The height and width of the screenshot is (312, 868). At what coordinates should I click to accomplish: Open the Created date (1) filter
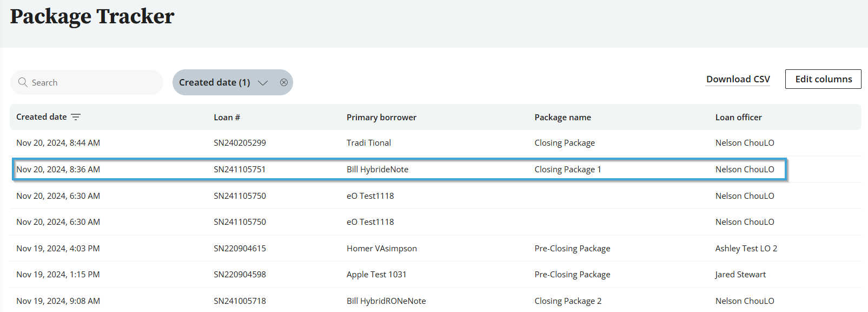(x=215, y=82)
